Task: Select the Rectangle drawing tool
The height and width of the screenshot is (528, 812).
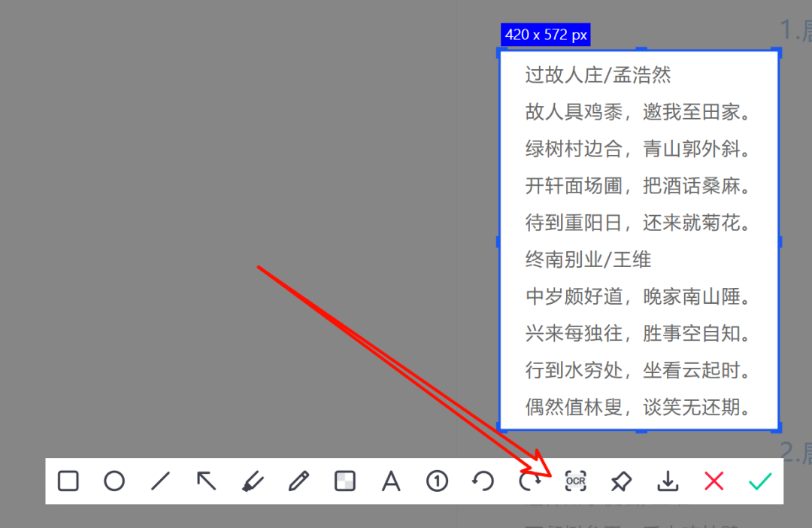Action: pyautogui.click(x=68, y=481)
